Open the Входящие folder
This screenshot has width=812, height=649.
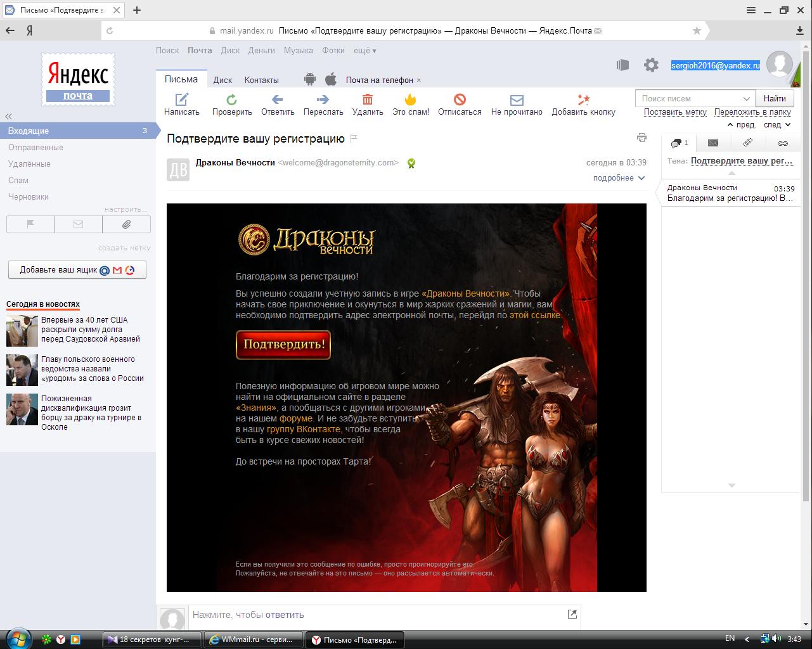coord(77,131)
